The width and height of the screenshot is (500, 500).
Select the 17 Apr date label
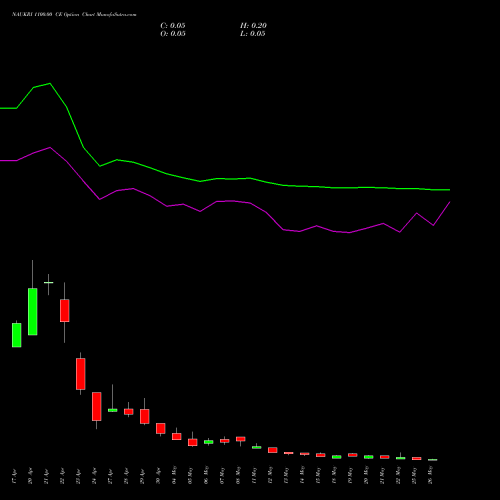[x=14, y=476]
